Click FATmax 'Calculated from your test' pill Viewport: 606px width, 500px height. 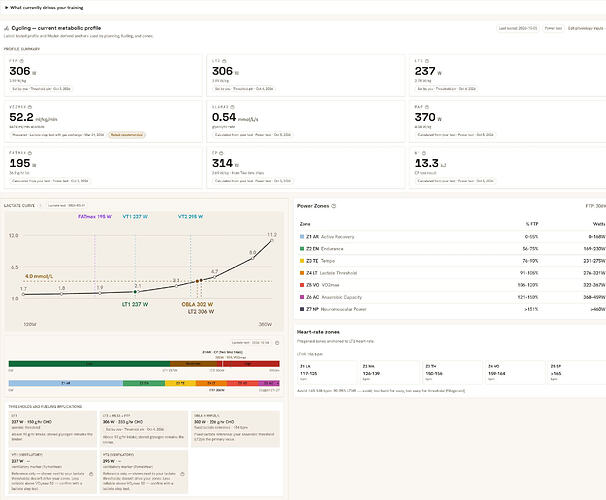50,181
